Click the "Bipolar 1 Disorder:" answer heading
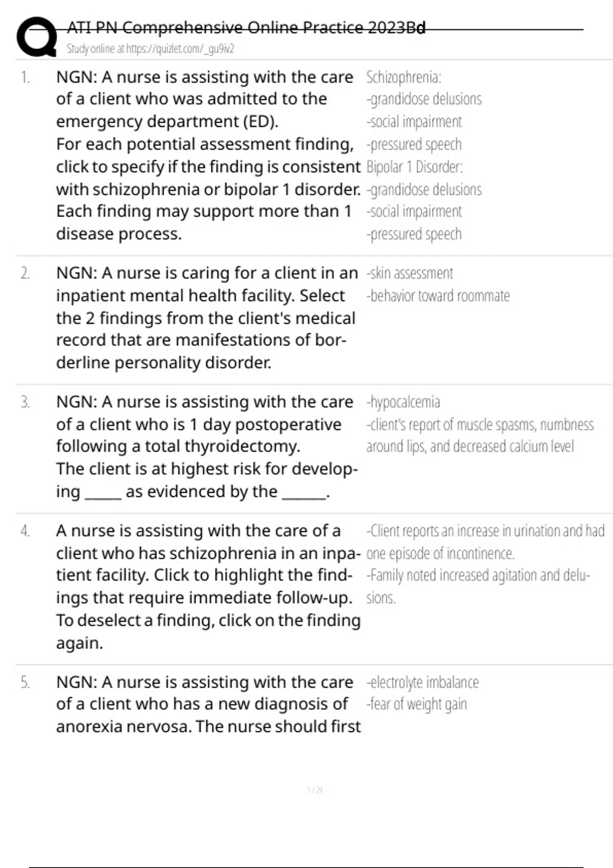Screen dimensions: 613x868 pos(414,167)
